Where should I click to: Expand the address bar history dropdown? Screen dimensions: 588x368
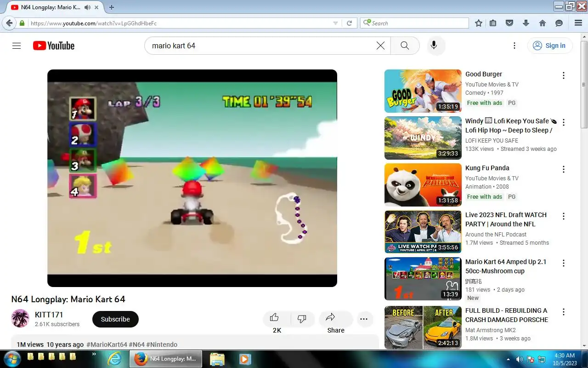pyautogui.click(x=335, y=23)
